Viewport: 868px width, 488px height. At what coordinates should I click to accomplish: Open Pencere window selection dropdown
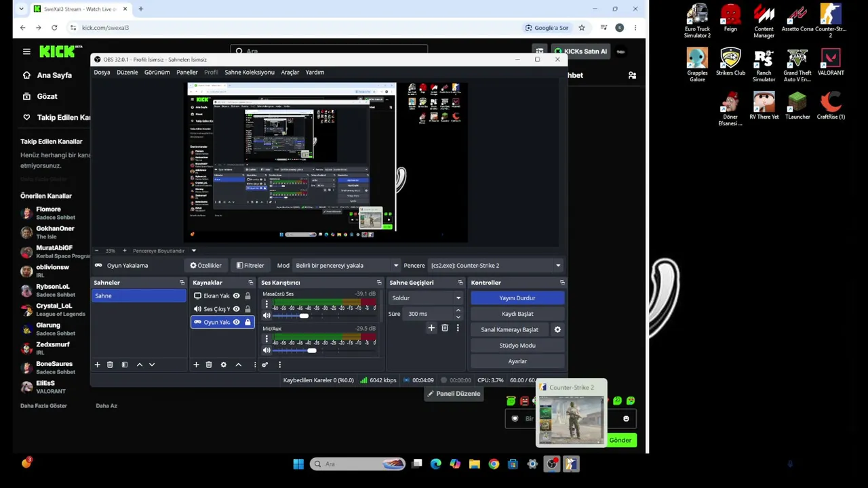[496, 266]
